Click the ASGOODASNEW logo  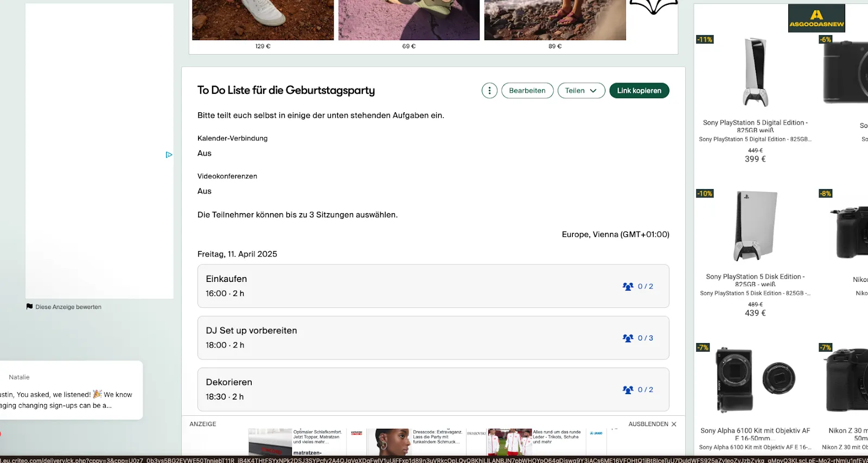816,18
